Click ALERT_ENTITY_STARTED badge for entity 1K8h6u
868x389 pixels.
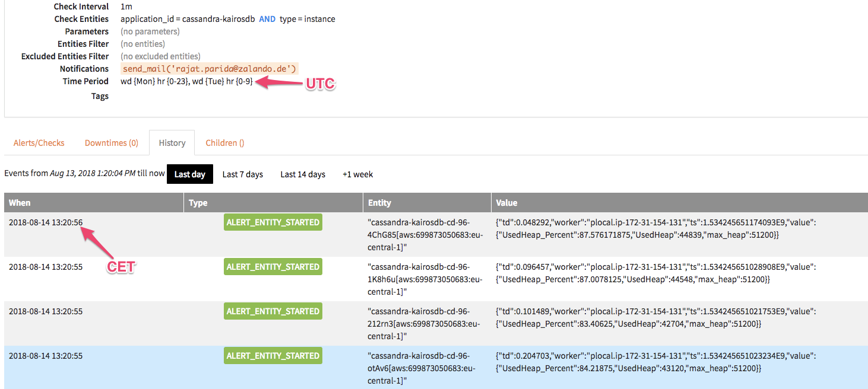point(273,267)
